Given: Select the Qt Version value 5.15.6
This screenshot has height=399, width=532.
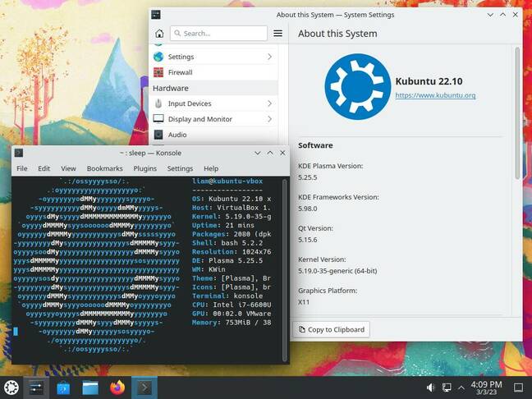Looking at the screenshot, I should tap(307, 240).
